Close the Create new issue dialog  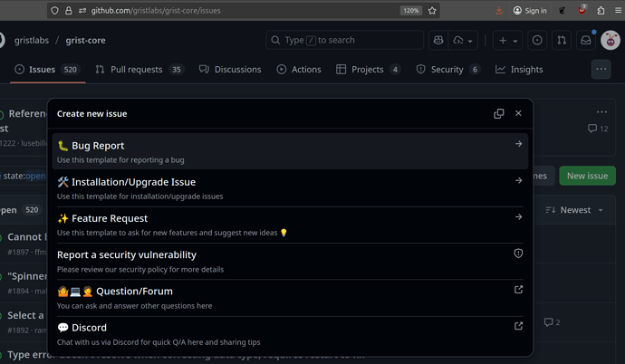518,114
